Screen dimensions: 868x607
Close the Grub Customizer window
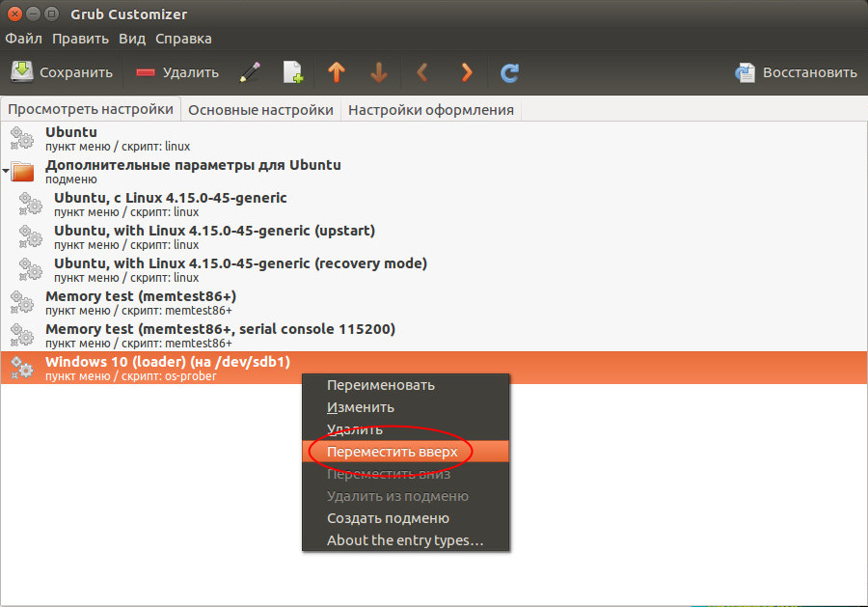[x=14, y=14]
